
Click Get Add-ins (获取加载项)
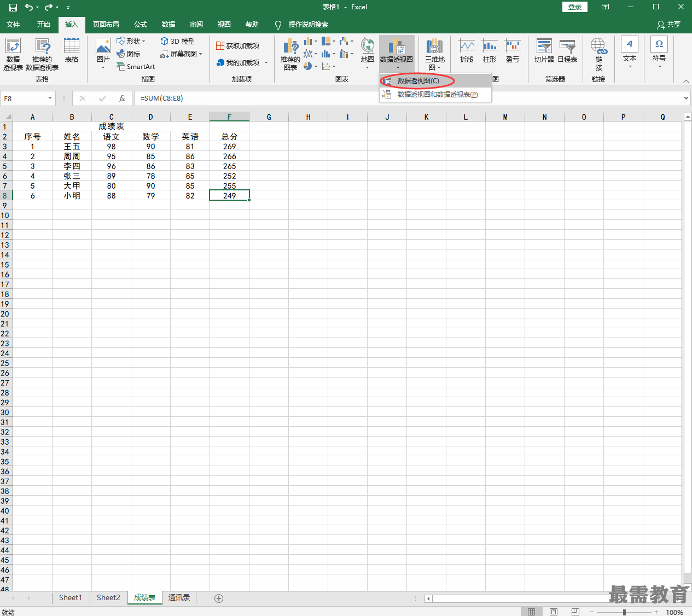pyautogui.click(x=238, y=46)
